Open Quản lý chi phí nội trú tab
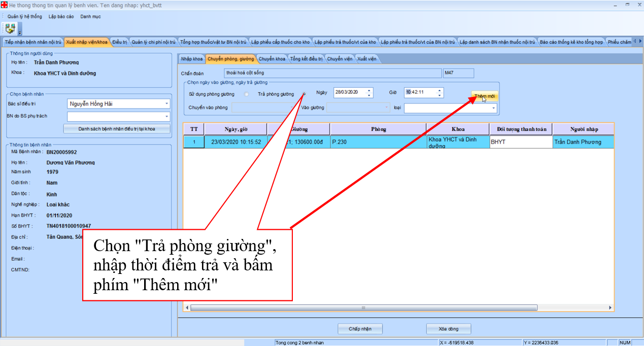Screen dimensions: 644x346 coord(153,42)
